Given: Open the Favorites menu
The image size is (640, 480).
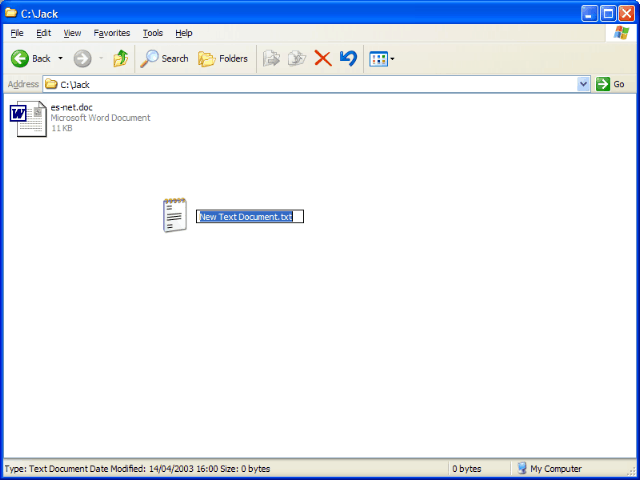Looking at the screenshot, I should [111, 33].
